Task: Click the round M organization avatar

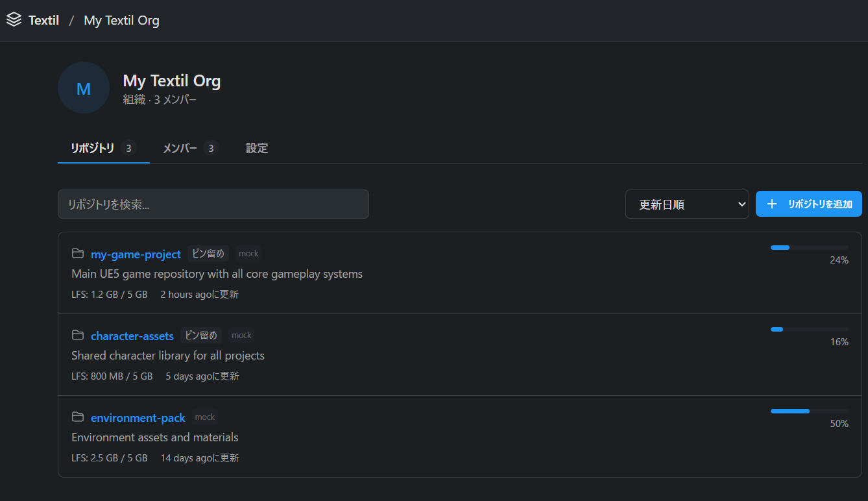Action: pos(84,88)
